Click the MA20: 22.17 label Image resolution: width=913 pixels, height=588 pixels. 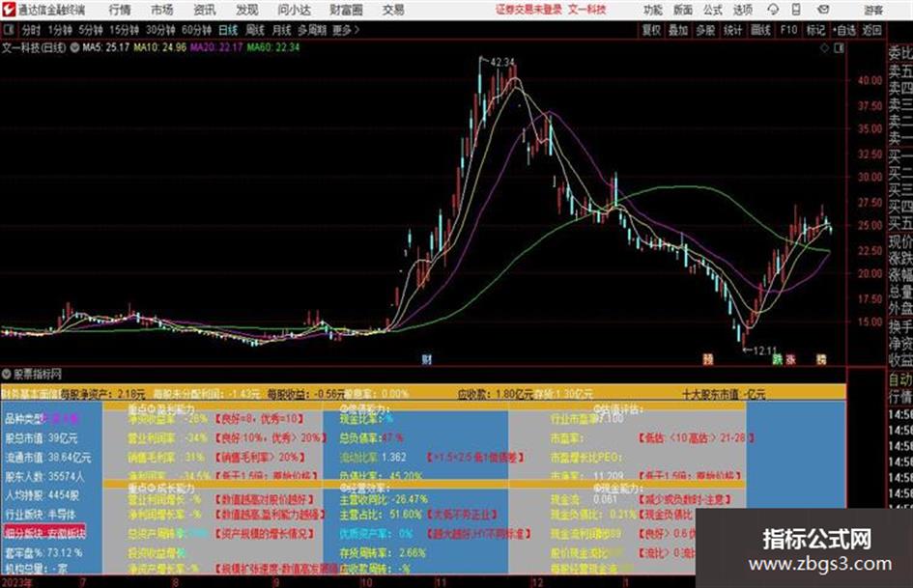coord(216,47)
